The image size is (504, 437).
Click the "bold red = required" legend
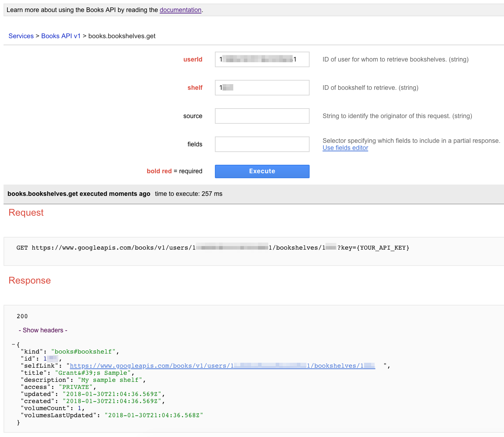tap(175, 171)
